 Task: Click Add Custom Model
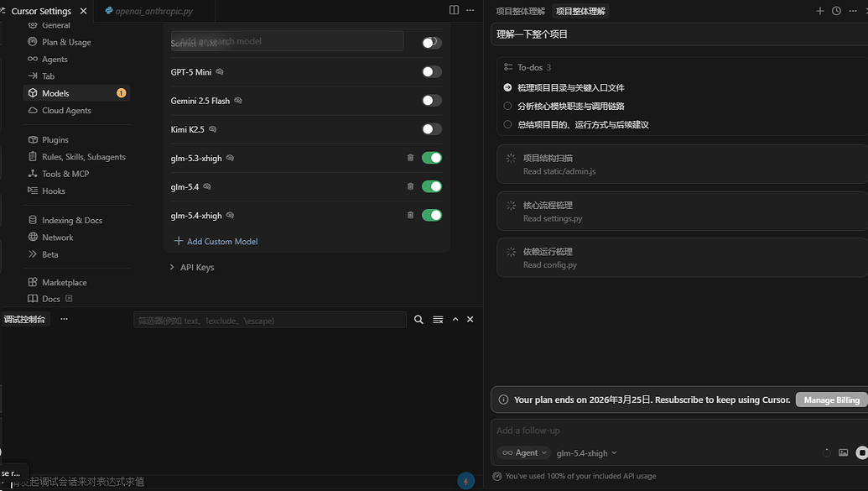(x=216, y=242)
